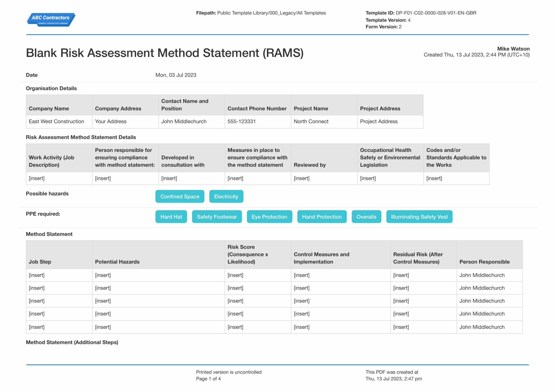This screenshot has height=392, width=555.
Task: Select the Safety Footwear PPE tag
Action: (x=217, y=216)
